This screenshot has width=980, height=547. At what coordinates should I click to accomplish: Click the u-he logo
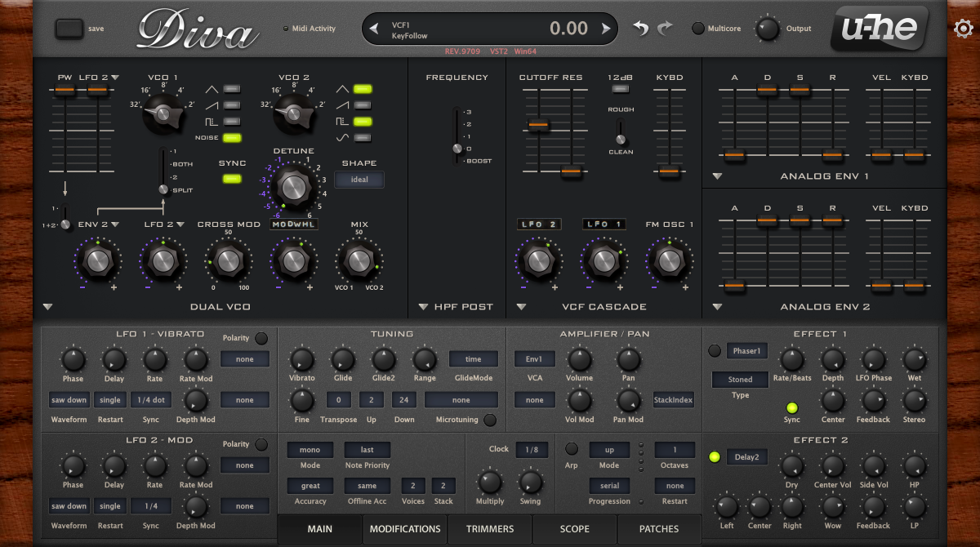click(x=880, y=29)
